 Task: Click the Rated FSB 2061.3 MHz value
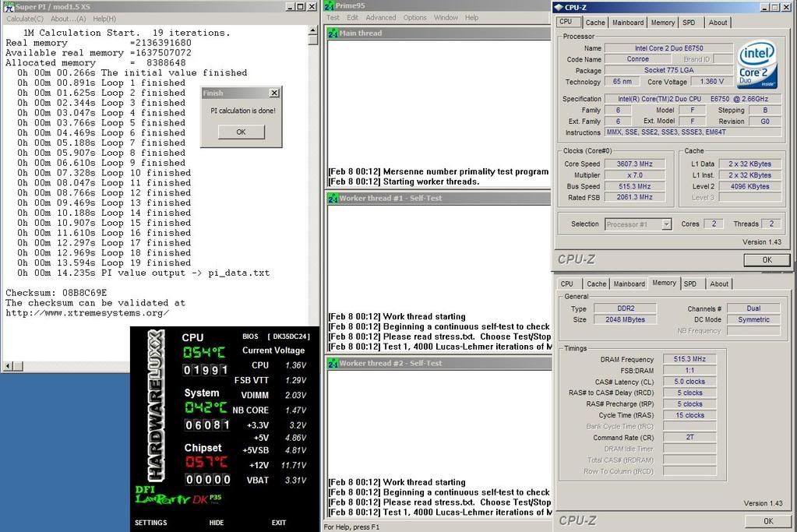(634, 197)
